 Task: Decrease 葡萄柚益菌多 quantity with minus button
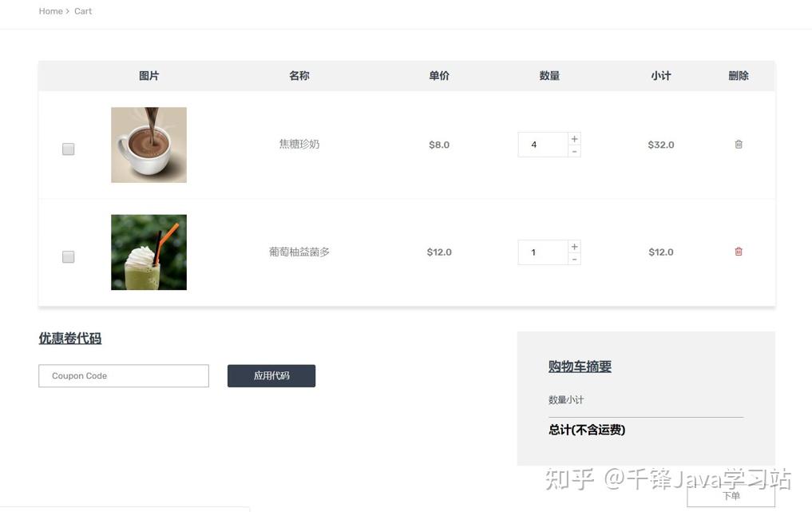(574, 259)
